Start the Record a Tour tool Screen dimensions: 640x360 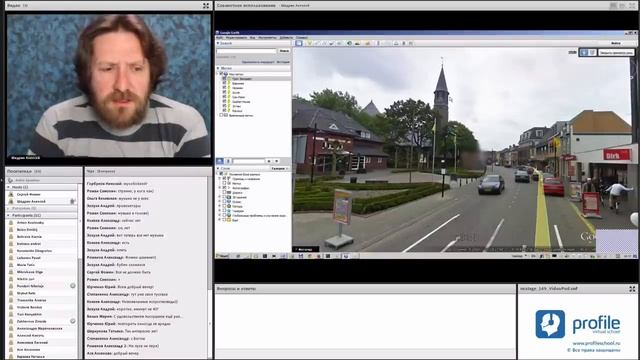coord(340,43)
